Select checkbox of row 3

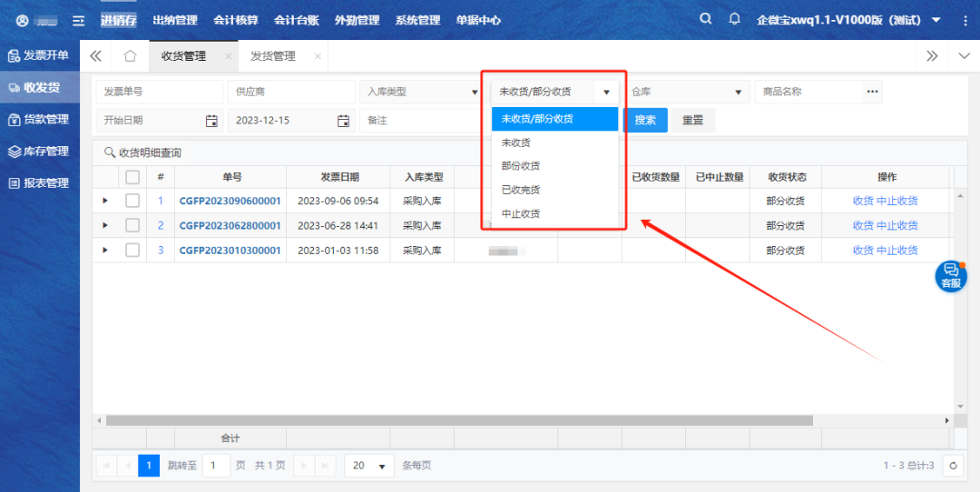[x=132, y=250]
